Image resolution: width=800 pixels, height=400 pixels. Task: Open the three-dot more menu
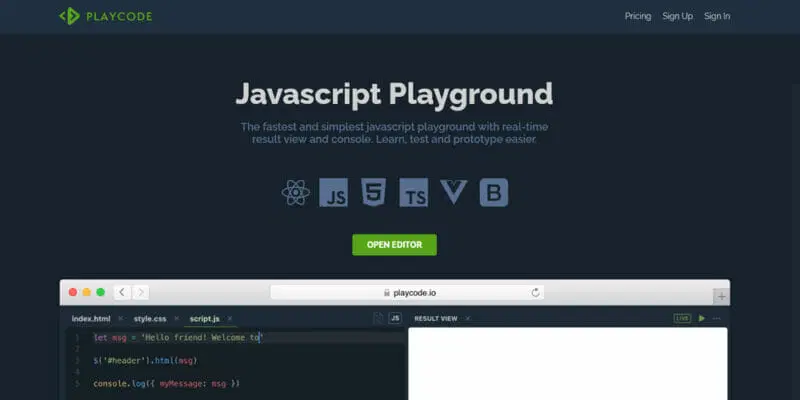click(x=716, y=318)
